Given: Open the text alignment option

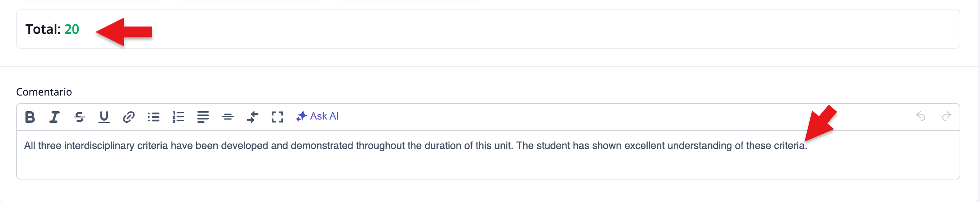Looking at the screenshot, I should point(203,117).
